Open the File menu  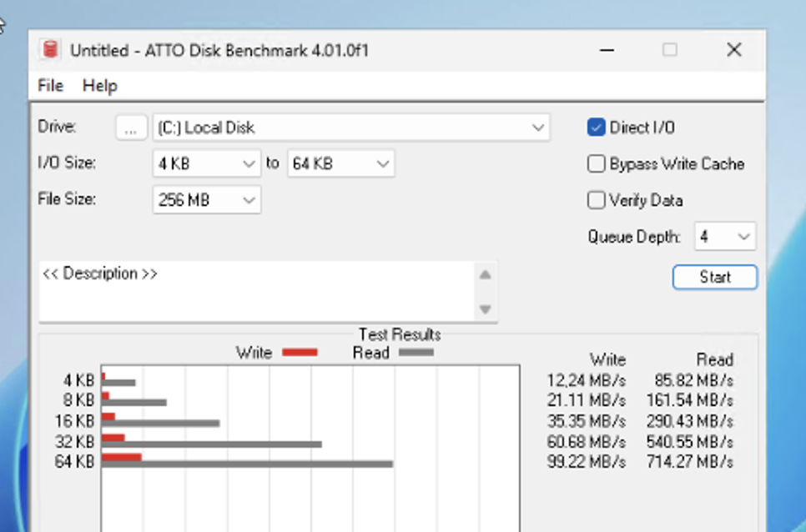[x=50, y=85]
